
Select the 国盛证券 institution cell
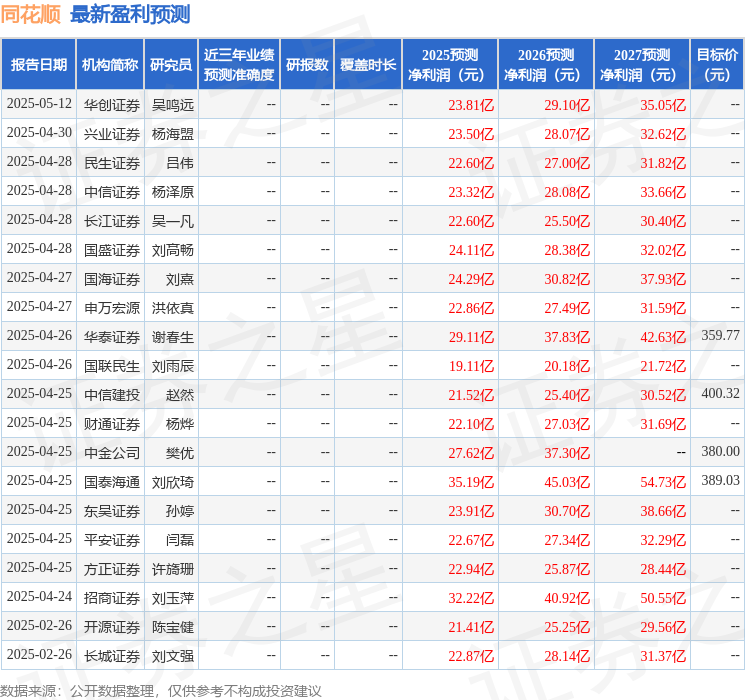(x=112, y=250)
